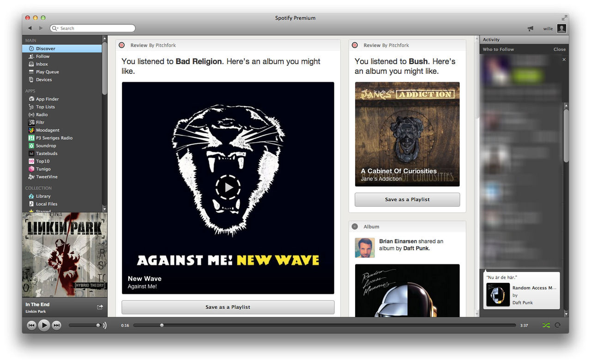Viewport: 591px width, 364px height.
Task: Open the Random Access Memories cover in feed
Action: [407, 291]
